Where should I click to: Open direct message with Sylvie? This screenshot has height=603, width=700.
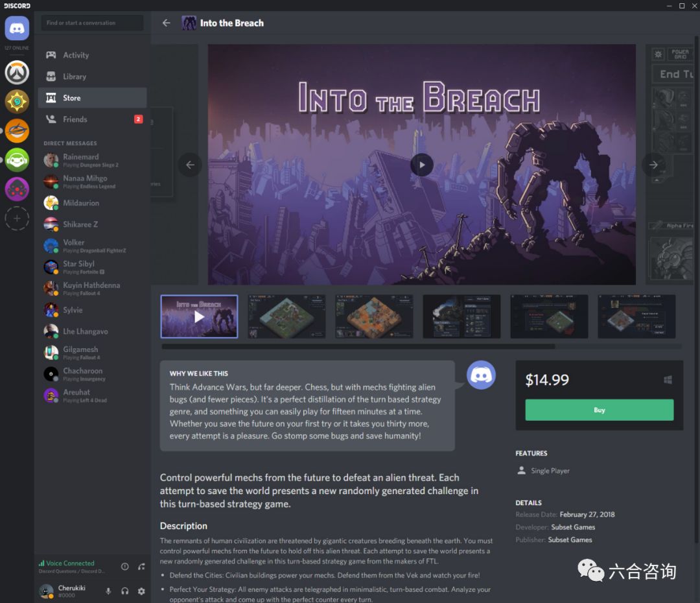[x=93, y=310]
